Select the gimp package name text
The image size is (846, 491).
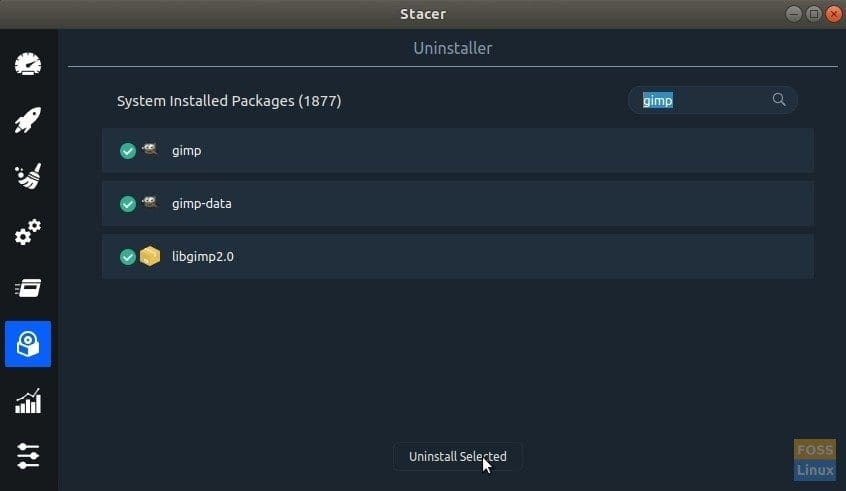point(187,151)
